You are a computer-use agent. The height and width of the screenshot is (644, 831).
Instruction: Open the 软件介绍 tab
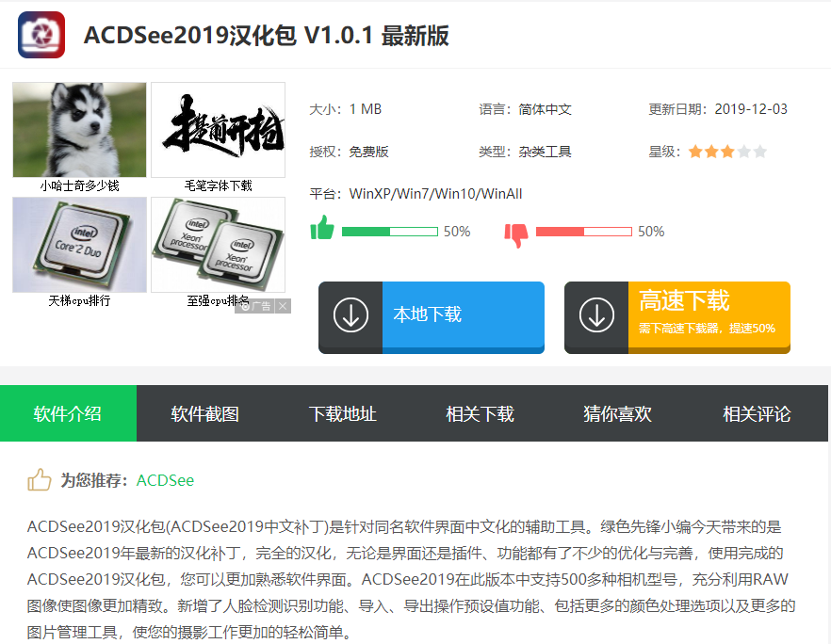coord(69,413)
